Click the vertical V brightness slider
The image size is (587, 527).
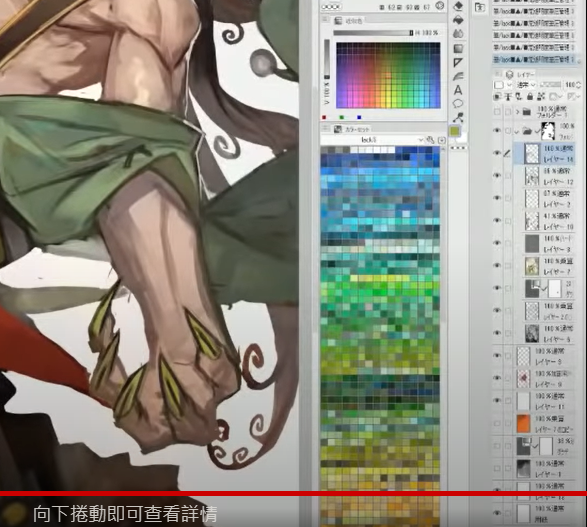pos(327,58)
